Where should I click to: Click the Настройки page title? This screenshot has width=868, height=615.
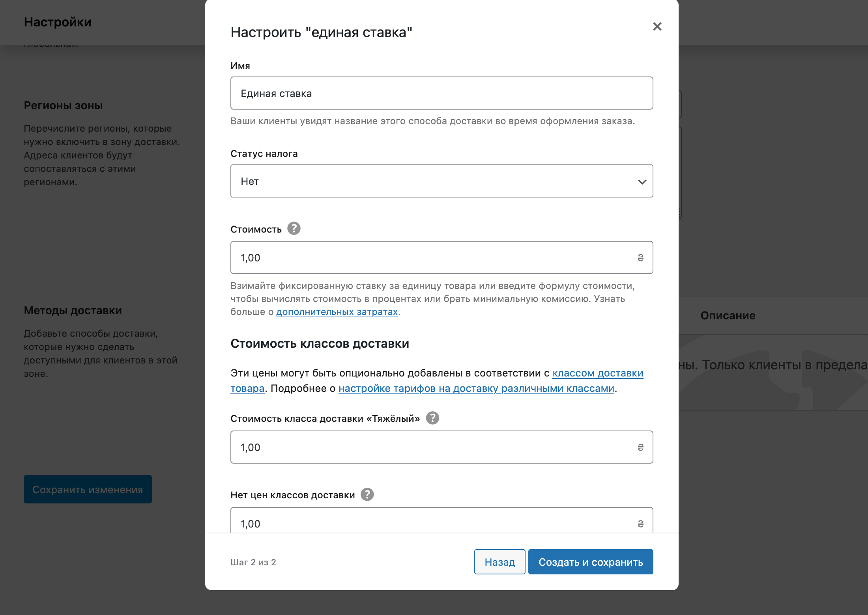pos(58,22)
